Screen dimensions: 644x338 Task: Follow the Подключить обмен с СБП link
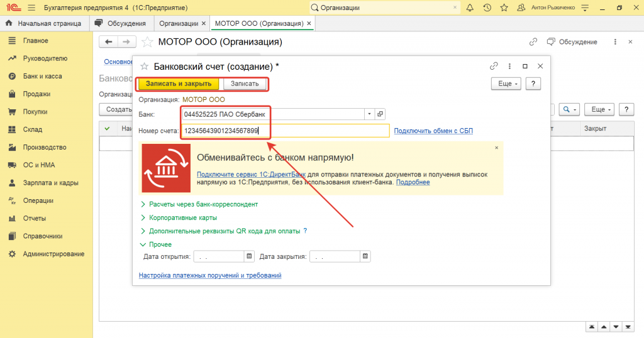tap(433, 131)
